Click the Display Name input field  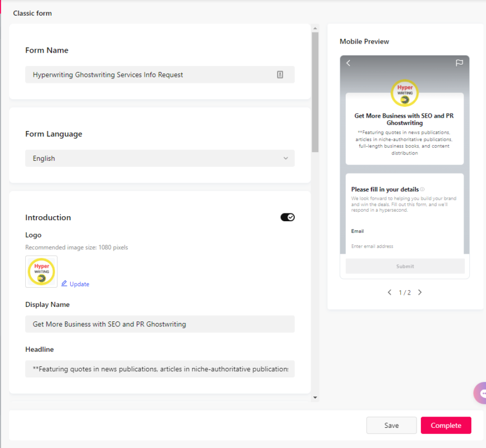(160, 324)
